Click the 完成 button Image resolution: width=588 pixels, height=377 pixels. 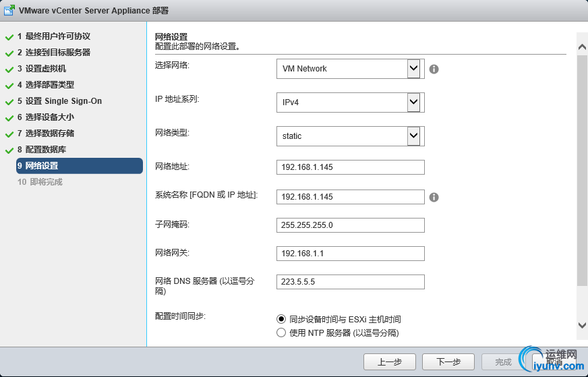[x=503, y=362]
